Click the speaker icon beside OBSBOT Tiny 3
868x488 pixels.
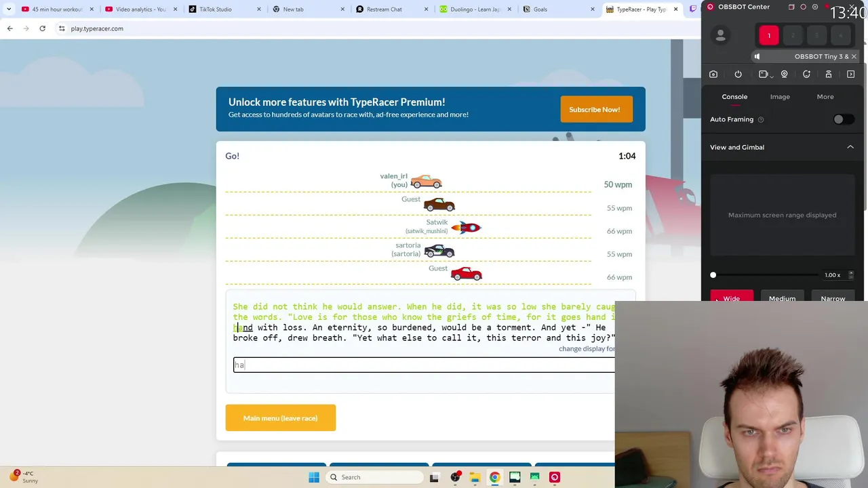pyautogui.click(x=757, y=57)
